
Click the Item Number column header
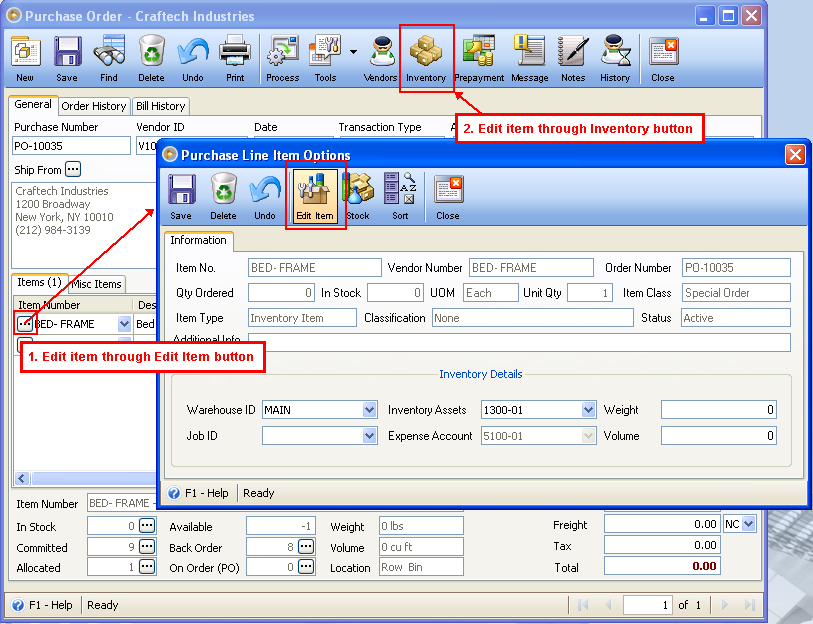pos(73,305)
